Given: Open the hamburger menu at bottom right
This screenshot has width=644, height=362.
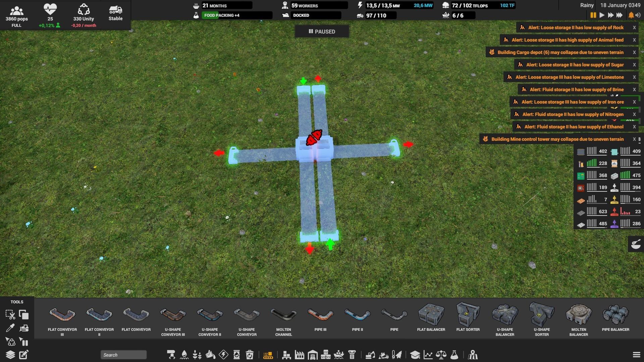Looking at the screenshot, I should (636, 355).
